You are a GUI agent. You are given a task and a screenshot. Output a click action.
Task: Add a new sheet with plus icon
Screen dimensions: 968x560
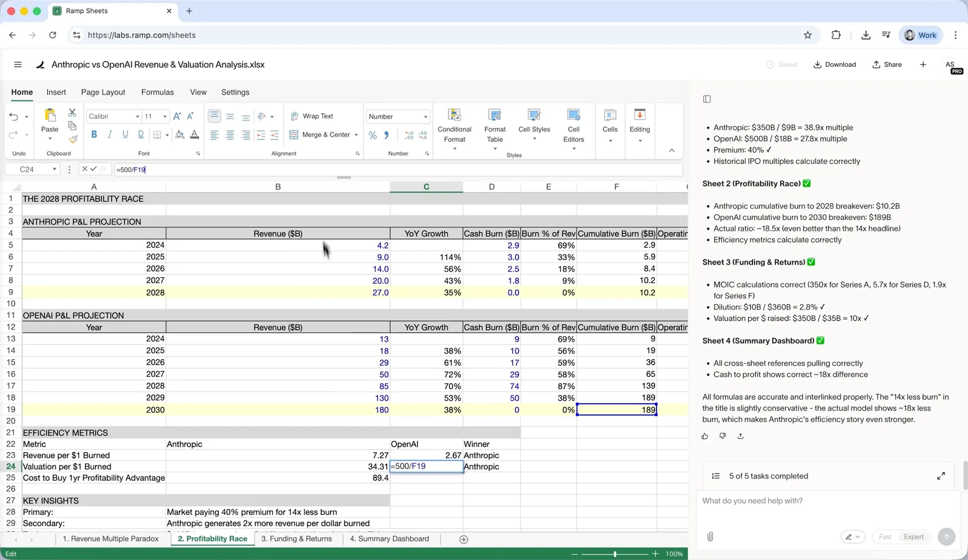pyautogui.click(x=464, y=539)
